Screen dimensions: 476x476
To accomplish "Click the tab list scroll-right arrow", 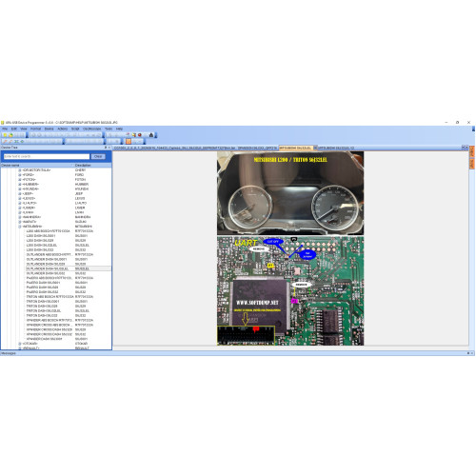I will (x=466, y=148).
